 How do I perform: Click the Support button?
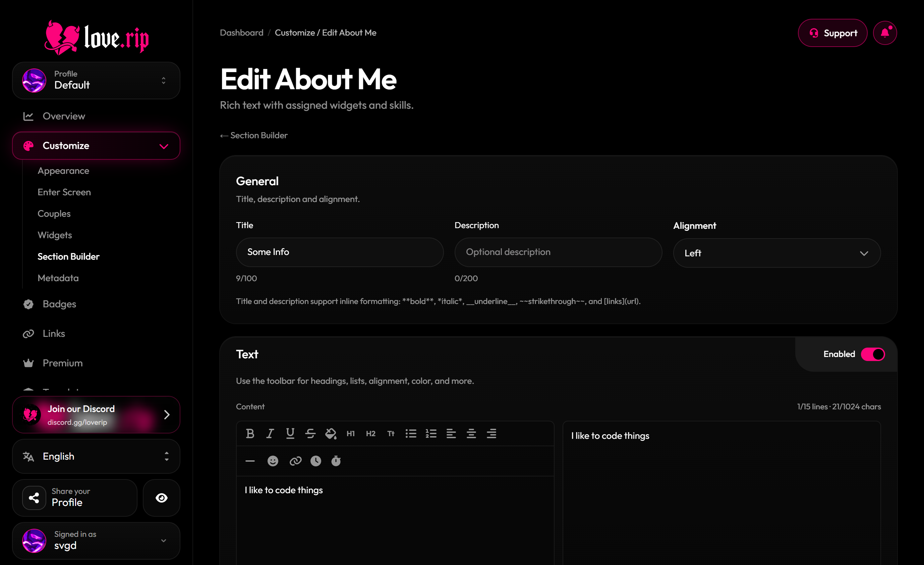pyautogui.click(x=832, y=33)
